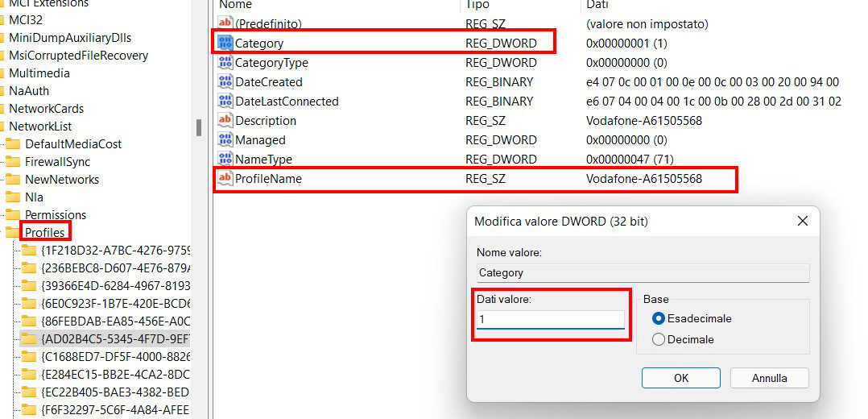This screenshot has width=868, height=419.
Task: Click folder icon of {E284EC15-BB2E key
Action: [x=28, y=374]
